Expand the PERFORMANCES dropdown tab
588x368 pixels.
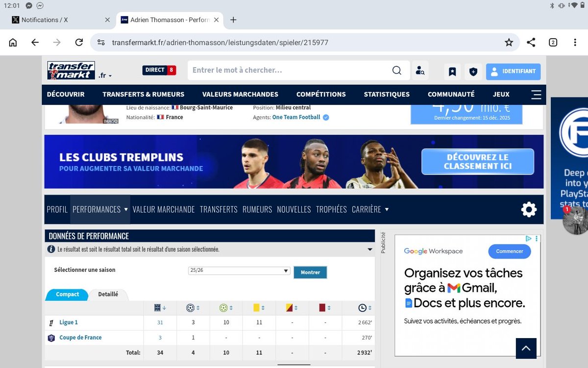[x=100, y=210]
